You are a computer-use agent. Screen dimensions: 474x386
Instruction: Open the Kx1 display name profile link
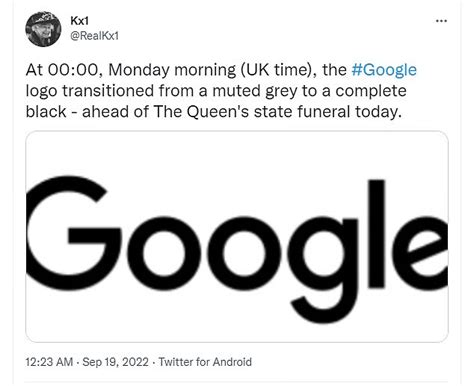coord(80,21)
